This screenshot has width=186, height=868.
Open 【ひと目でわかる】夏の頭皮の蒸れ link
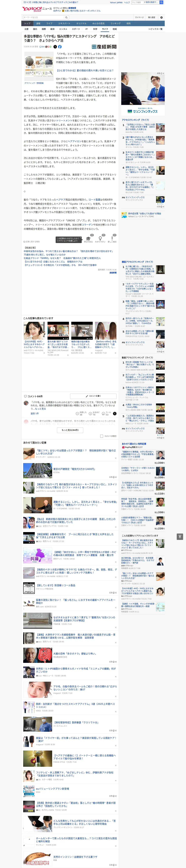pyautogui.click(x=85, y=70)
